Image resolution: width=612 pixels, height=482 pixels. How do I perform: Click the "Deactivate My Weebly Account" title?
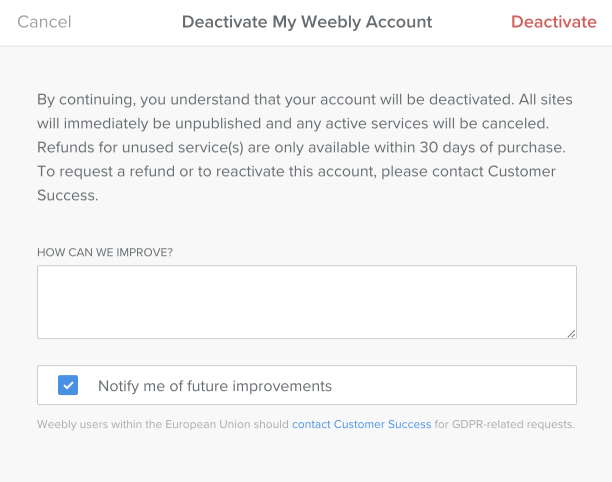tap(306, 22)
